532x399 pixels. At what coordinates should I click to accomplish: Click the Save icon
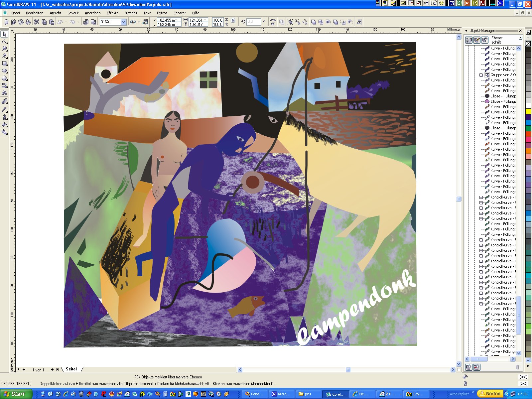click(x=21, y=22)
